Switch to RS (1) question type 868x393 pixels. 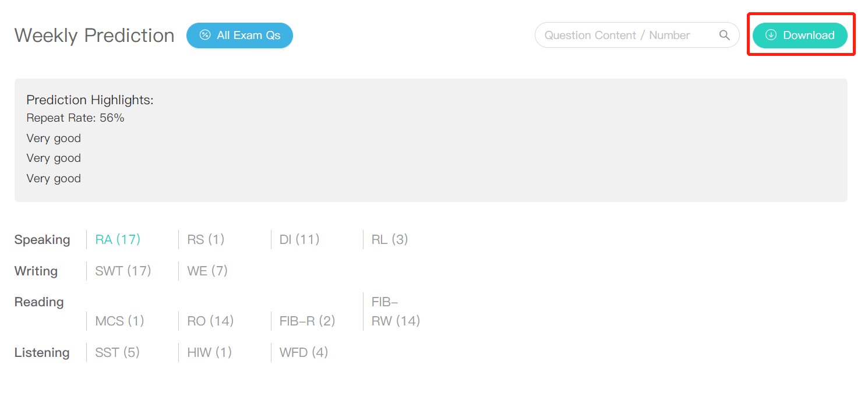click(x=206, y=239)
